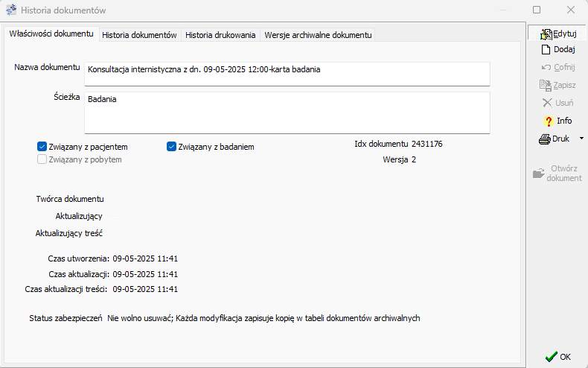Viewport: 588px width, 368px height.
Task: Toggle the Związany z badaniem checkbox
Action: 171,147
